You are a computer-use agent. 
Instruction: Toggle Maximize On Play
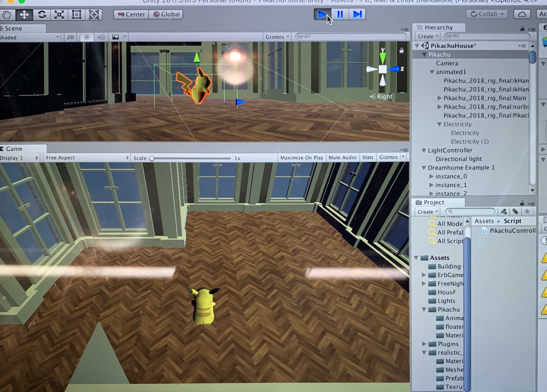[x=302, y=158]
